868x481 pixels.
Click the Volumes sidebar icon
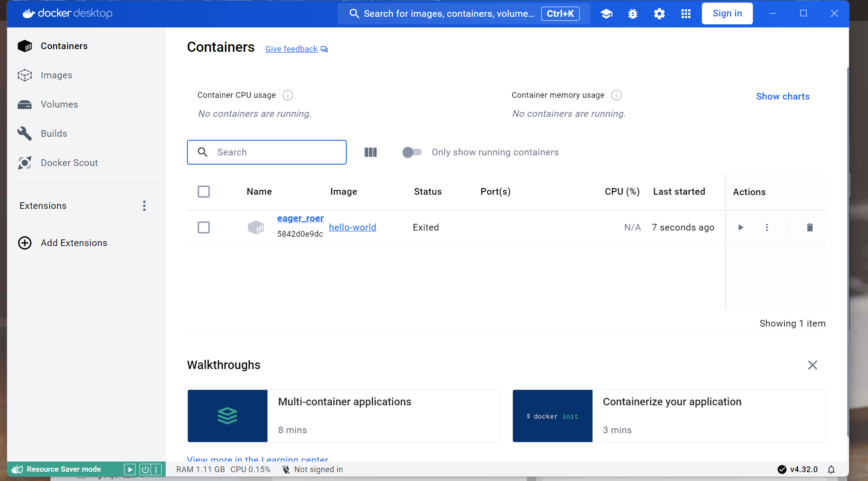point(25,104)
